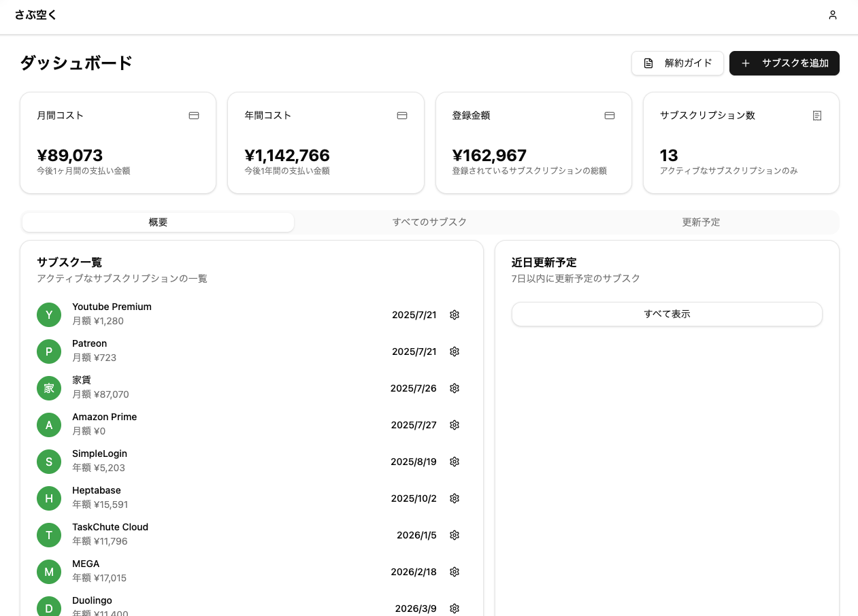Click the date 2026/3/9
Screen dimensions: 858x616
[416, 609]
